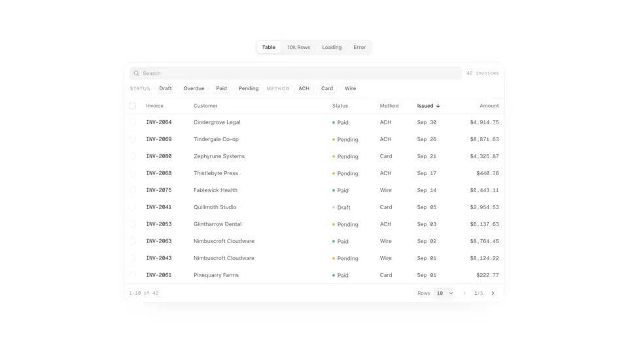Click invoice number INV-2075

(x=158, y=190)
